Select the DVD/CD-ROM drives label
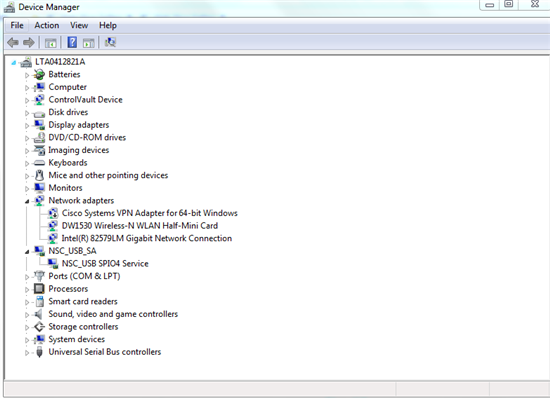Screen dimensions: 550x398 [87, 137]
